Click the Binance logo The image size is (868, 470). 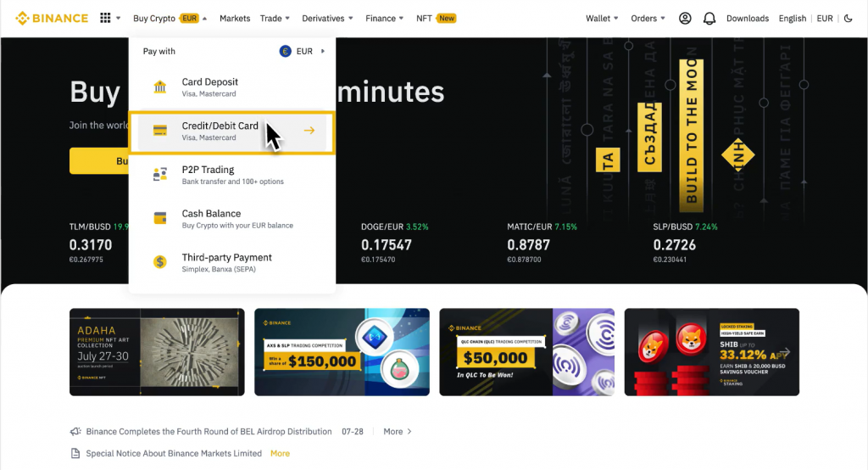point(52,18)
